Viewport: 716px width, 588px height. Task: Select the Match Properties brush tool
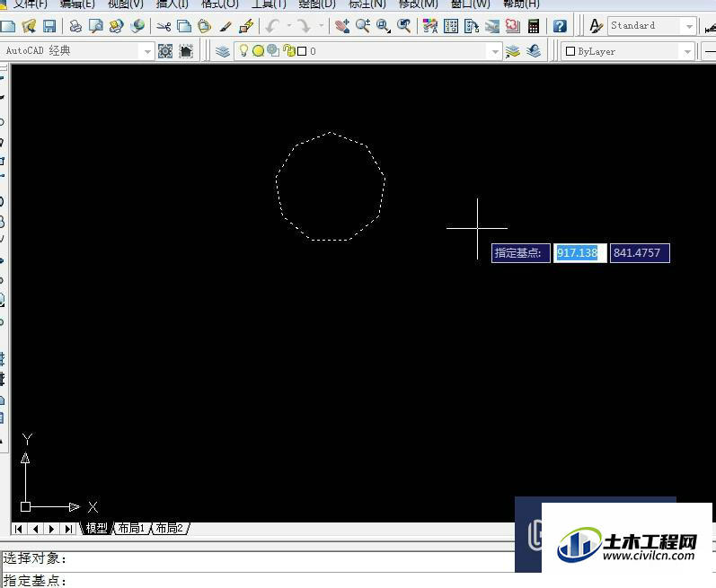point(225,26)
